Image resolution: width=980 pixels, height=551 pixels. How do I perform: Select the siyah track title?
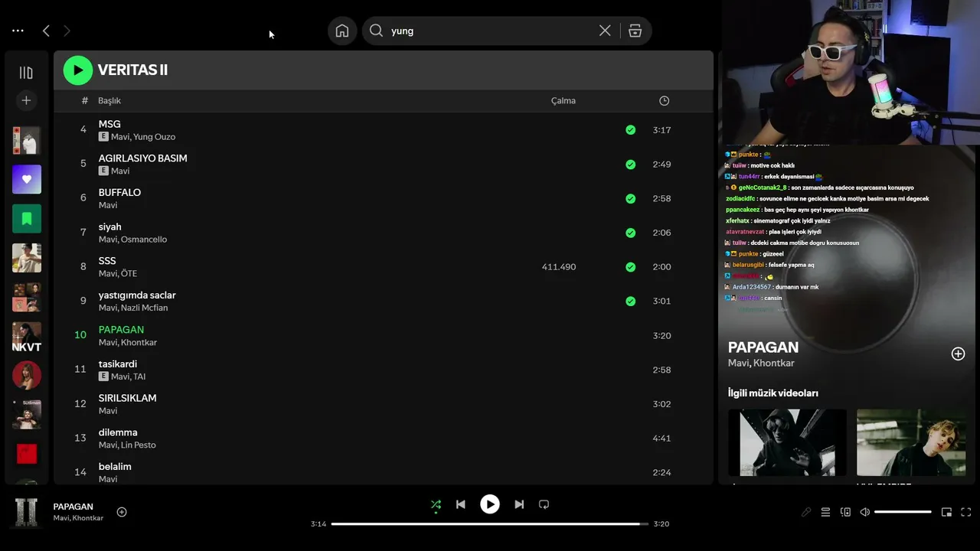coord(110,227)
